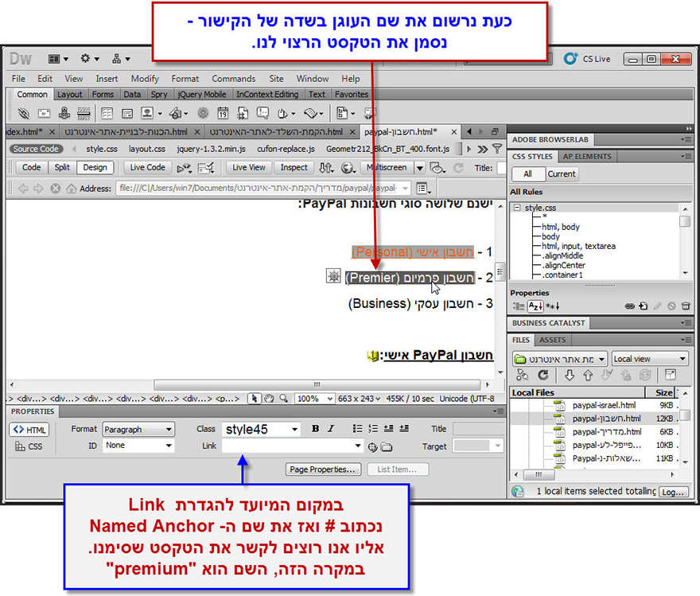The height and width of the screenshot is (596, 700).
Task: Click the Page Properties button
Action: (x=323, y=469)
